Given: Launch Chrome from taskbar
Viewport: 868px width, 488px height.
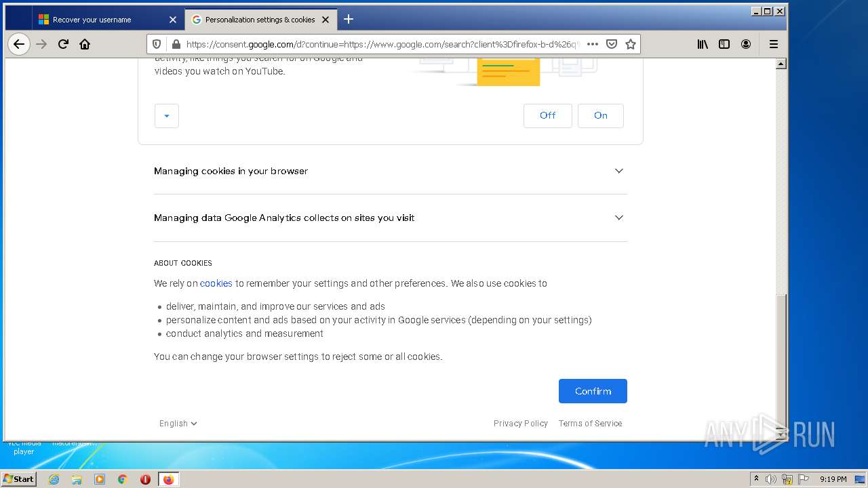Looking at the screenshot, I should pyautogui.click(x=123, y=479).
